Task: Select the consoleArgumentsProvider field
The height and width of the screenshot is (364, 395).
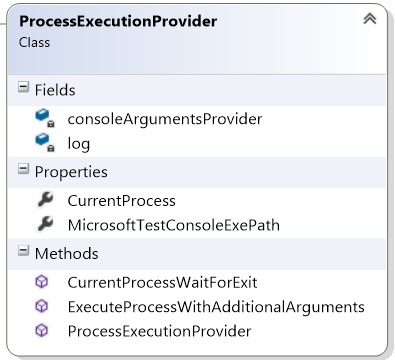Action: 165,119
